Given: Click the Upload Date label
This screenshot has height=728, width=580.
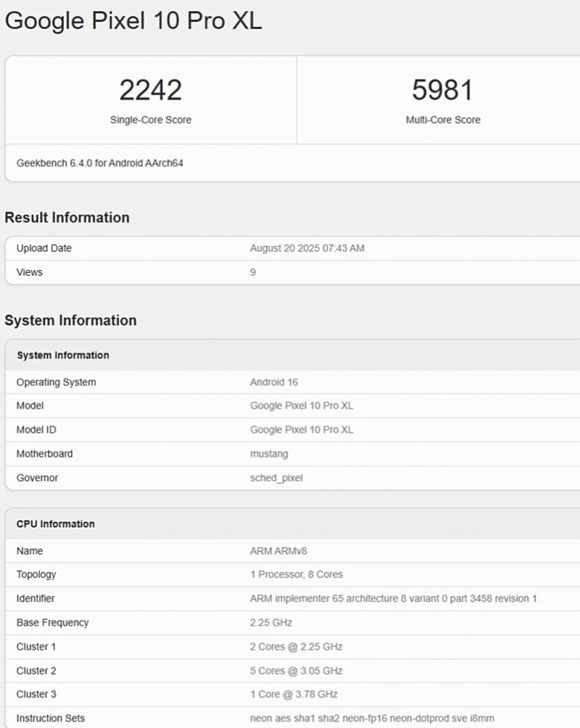Looking at the screenshot, I should pyautogui.click(x=44, y=248).
